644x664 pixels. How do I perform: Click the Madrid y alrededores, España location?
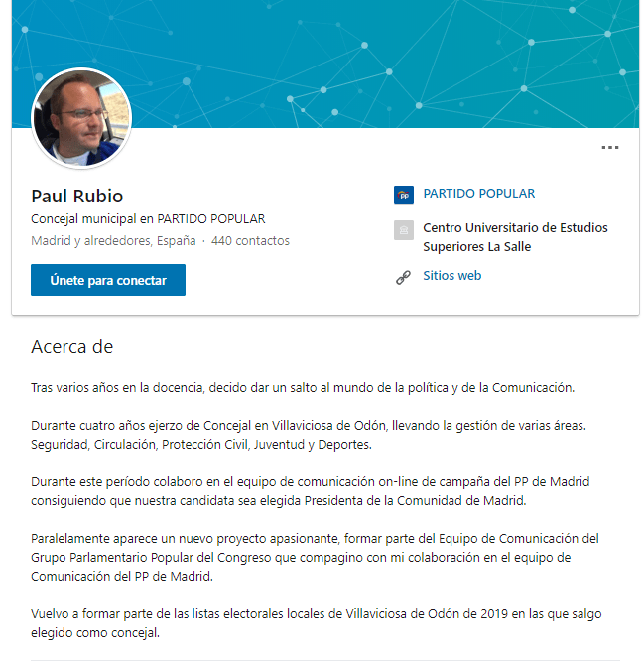(x=113, y=241)
